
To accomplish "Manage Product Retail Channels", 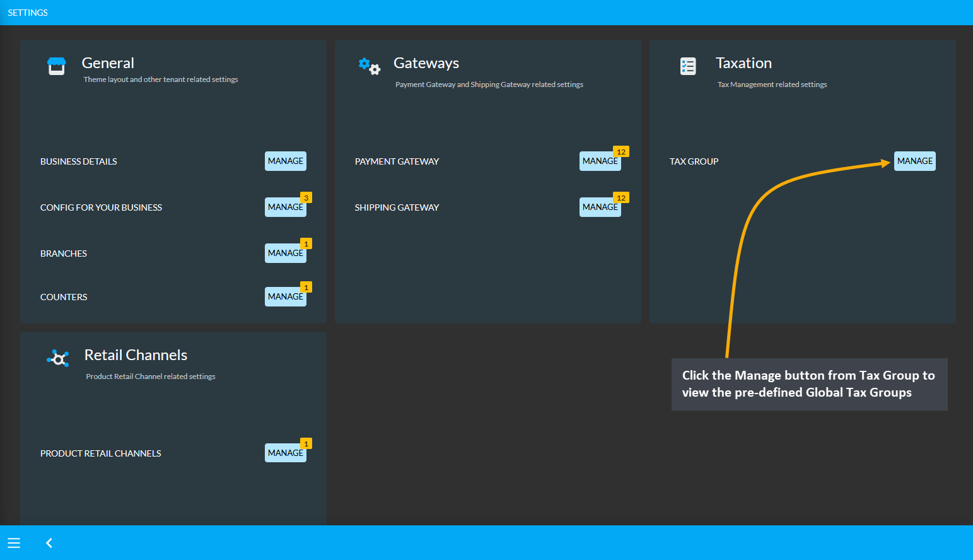I will (x=286, y=453).
